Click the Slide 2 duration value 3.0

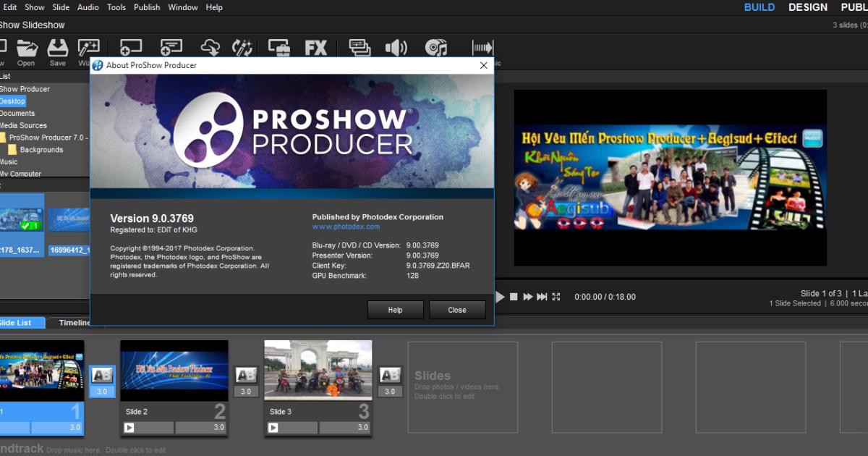[201, 428]
